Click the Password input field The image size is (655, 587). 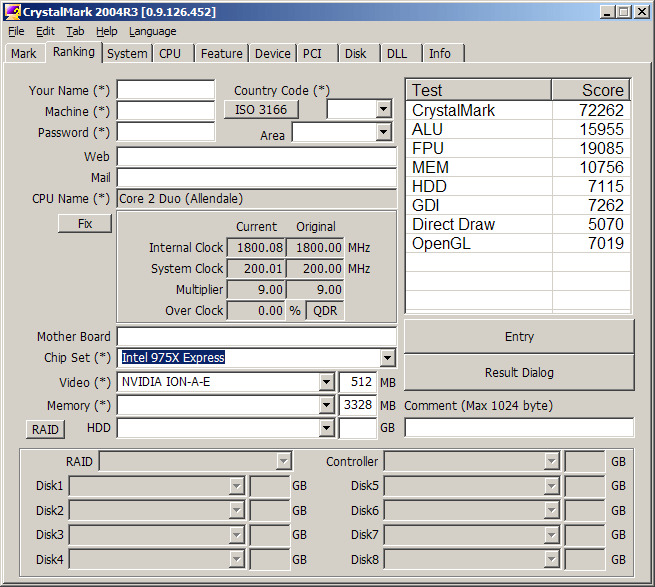166,132
